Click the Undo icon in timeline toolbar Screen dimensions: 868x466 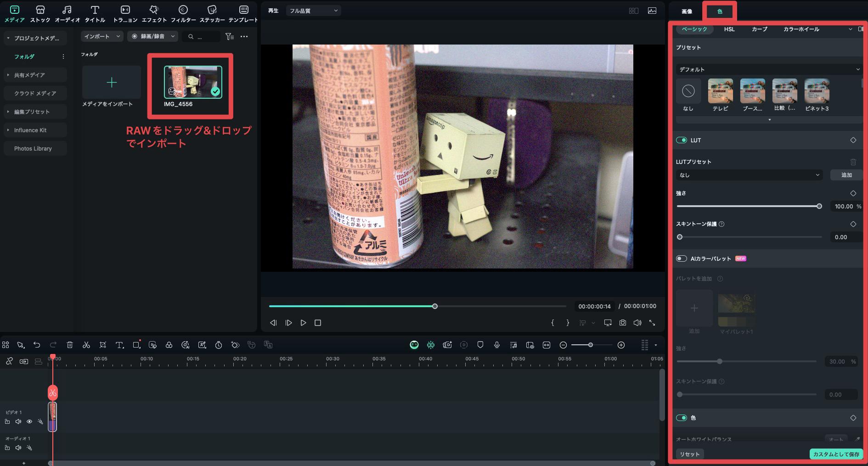click(37, 345)
